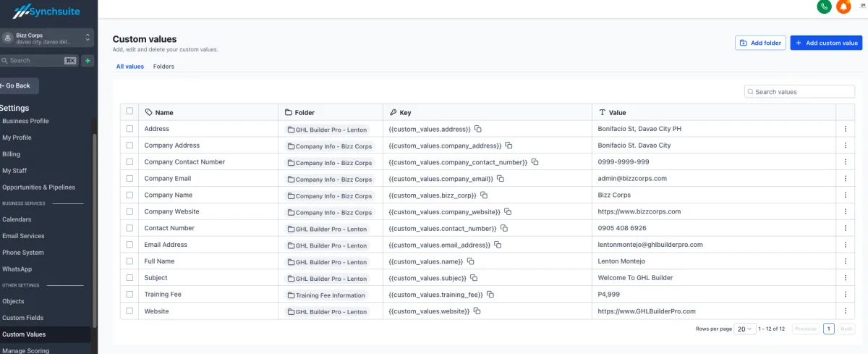Open three-dot menu for Company Address row
Screen dimensions: 868x354
845,146
